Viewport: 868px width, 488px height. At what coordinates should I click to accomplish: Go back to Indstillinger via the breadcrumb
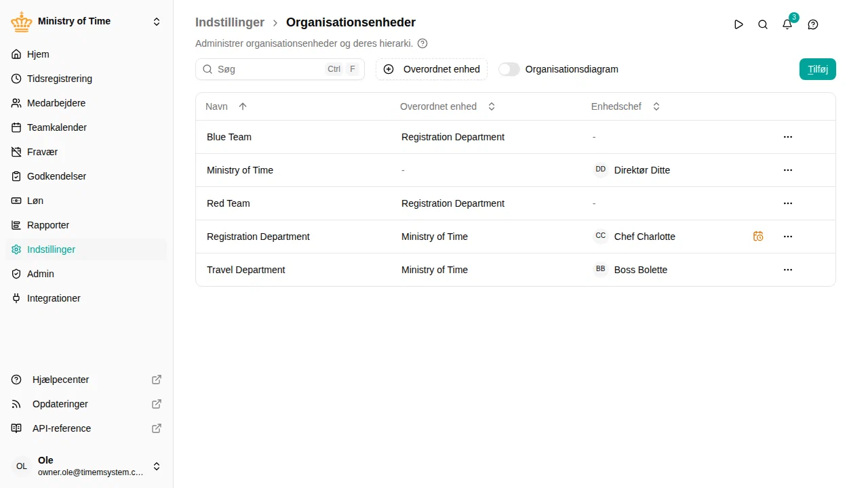230,22
